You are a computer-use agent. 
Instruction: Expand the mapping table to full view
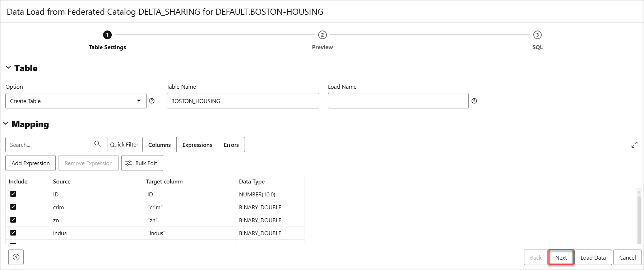tap(634, 145)
